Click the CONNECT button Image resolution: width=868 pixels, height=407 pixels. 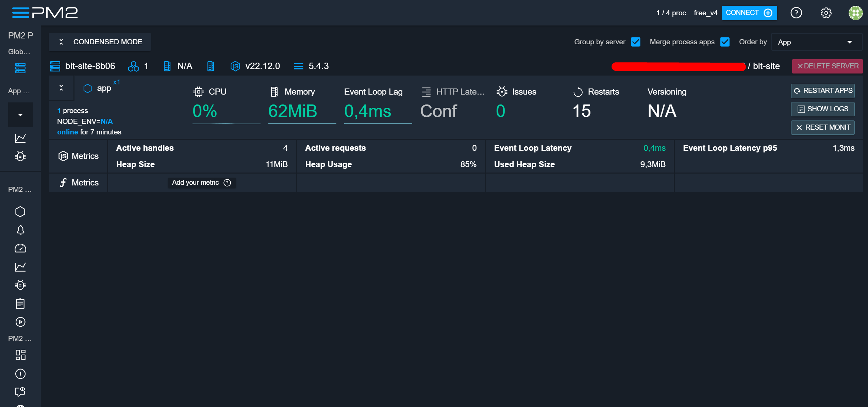tap(749, 13)
